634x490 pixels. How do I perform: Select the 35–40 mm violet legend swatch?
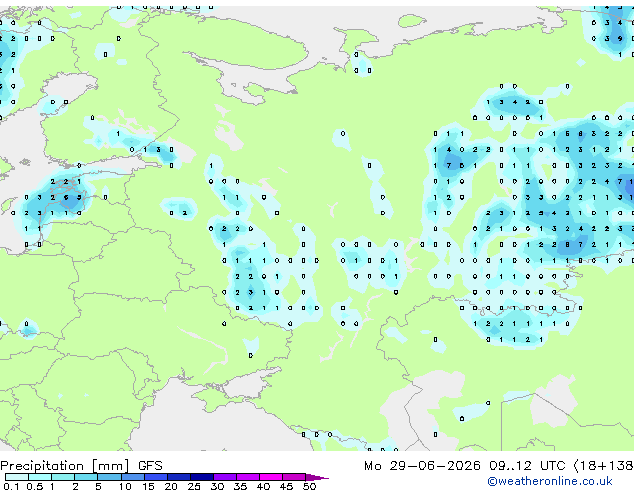tap(247, 477)
